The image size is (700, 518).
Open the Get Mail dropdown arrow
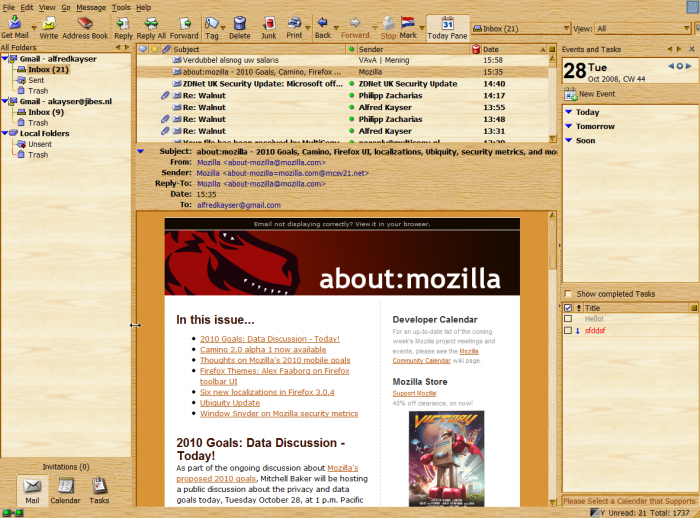click(x=33, y=28)
